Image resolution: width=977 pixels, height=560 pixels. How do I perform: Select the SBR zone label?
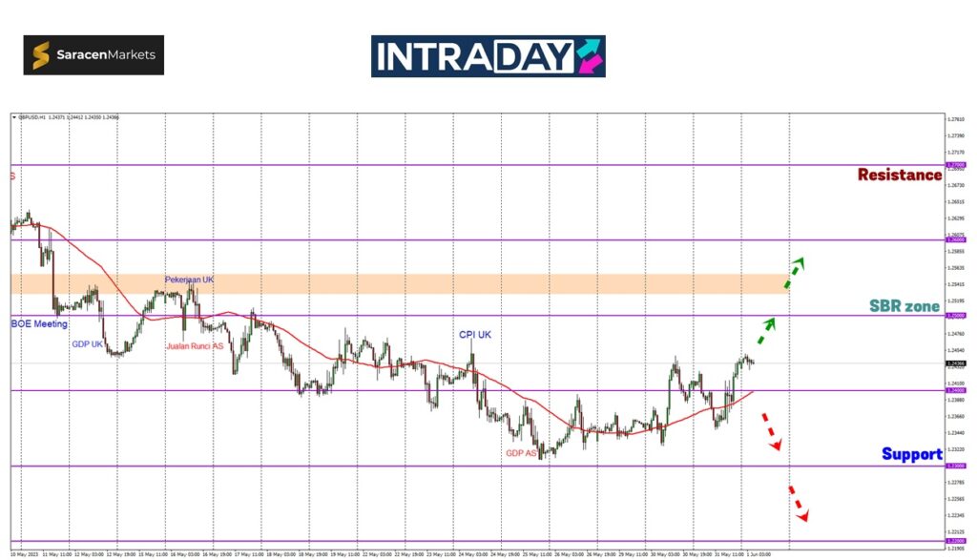point(904,306)
